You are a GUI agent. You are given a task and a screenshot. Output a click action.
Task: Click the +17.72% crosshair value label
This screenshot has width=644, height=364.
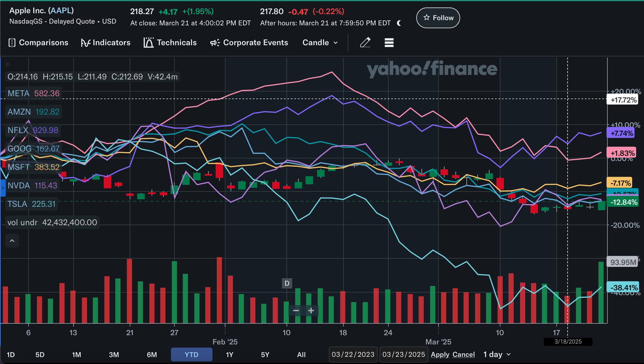pos(623,100)
